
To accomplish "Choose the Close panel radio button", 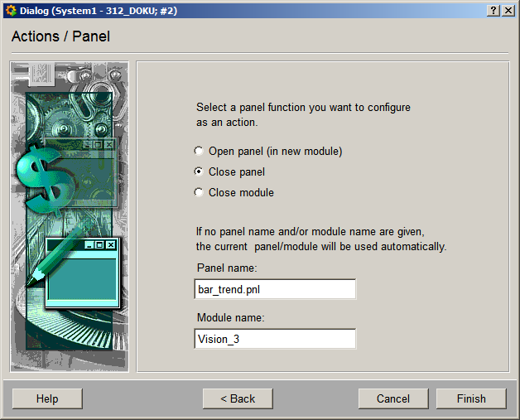I will tap(199, 171).
